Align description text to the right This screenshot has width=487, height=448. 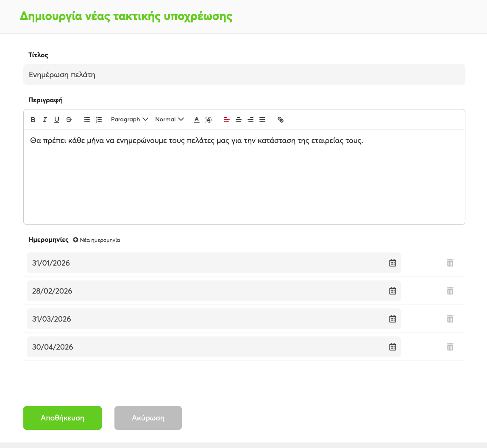click(x=250, y=120)
